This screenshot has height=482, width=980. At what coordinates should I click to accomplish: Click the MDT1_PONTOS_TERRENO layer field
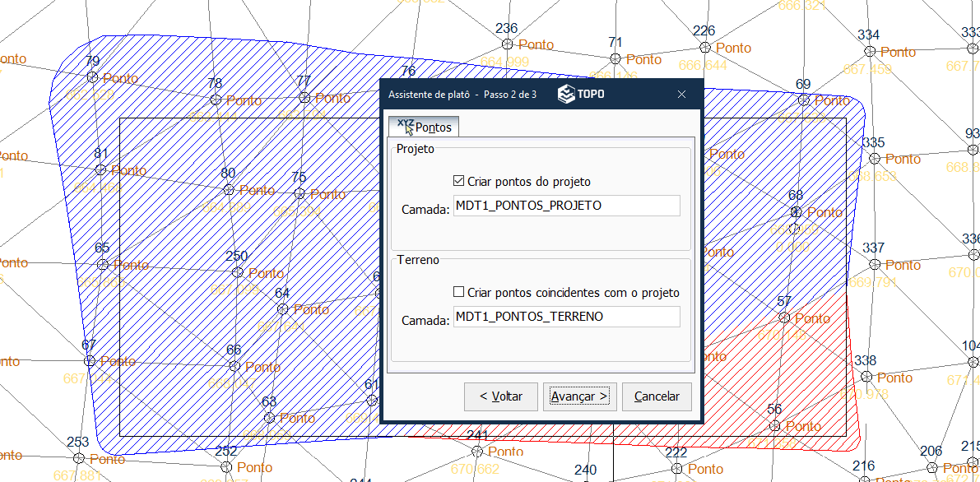(x=566, y=317)
